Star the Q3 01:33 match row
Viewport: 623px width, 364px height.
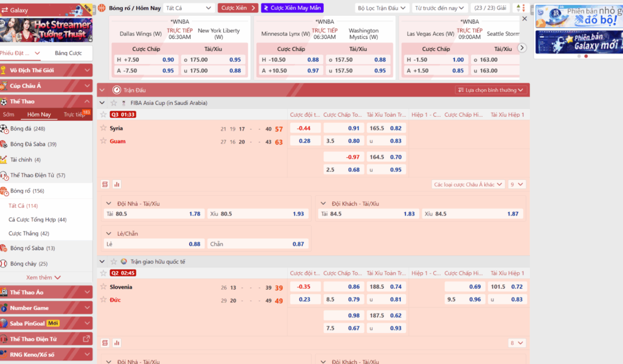point(103,114)
